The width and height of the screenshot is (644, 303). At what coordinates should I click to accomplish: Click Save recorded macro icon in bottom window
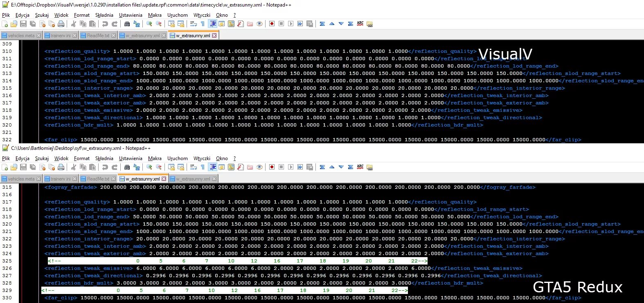click(x=310, y=167)
